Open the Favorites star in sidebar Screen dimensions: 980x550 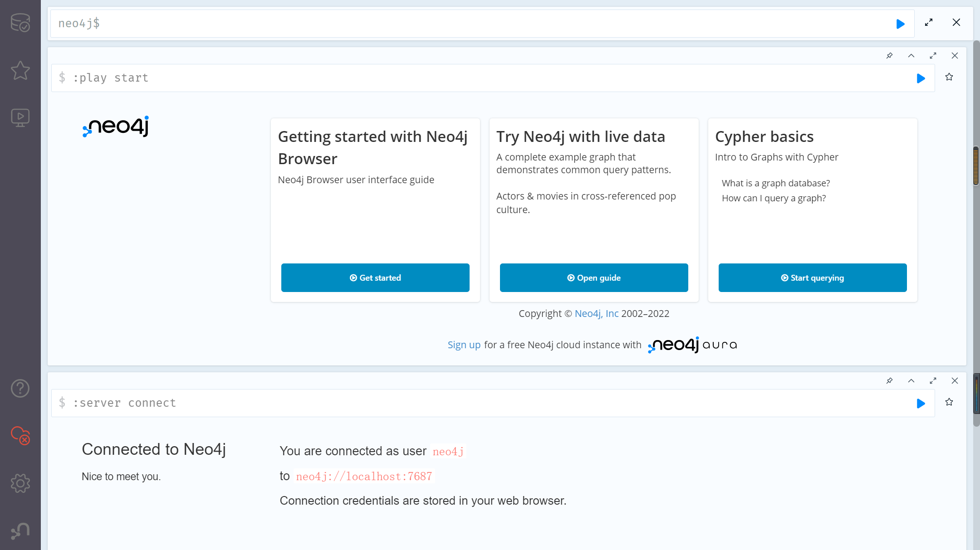tap(20, 70)
